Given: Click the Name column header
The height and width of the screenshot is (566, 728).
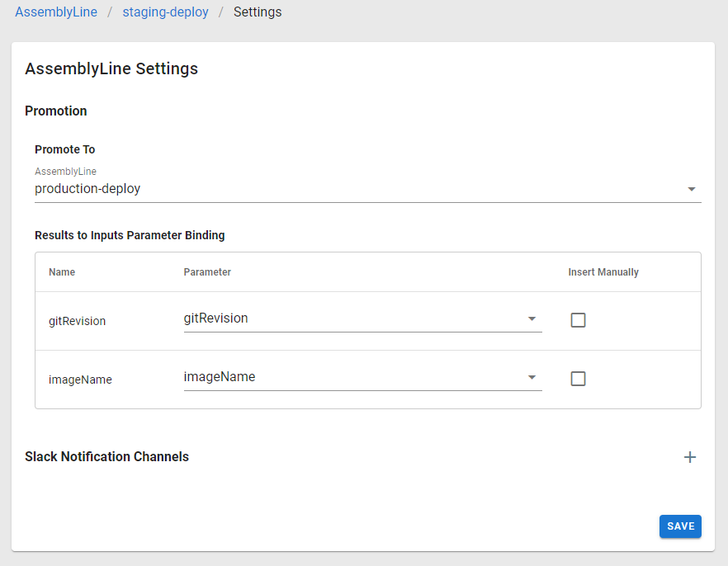Looking at the screenshot, I should pyautogui.click(x=62, y=272).
